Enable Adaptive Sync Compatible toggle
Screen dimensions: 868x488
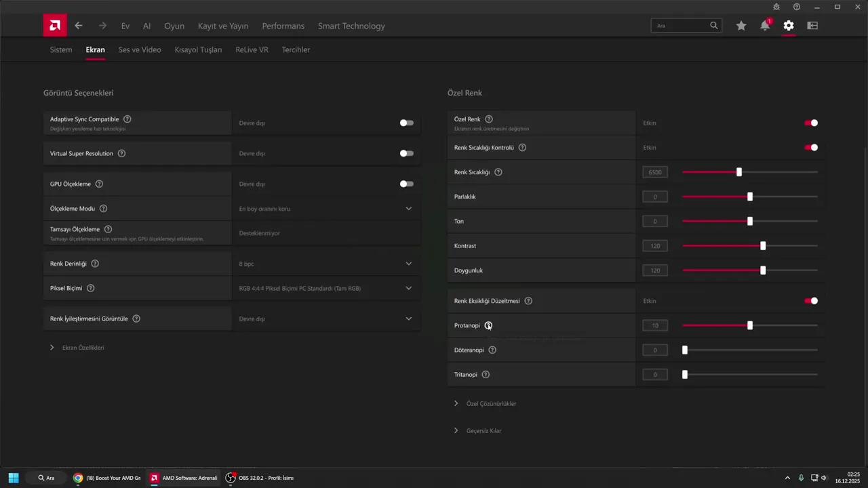406,123
